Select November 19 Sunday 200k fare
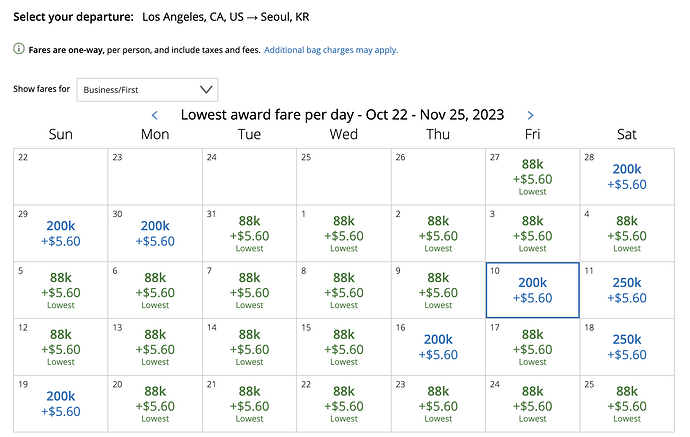690x437 pixels. point(61,404)
